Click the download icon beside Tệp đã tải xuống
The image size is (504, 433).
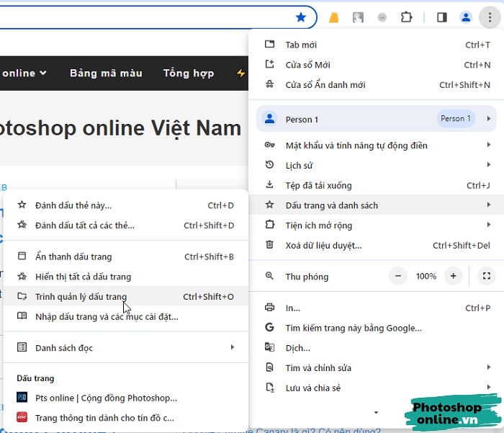(269, 184)
